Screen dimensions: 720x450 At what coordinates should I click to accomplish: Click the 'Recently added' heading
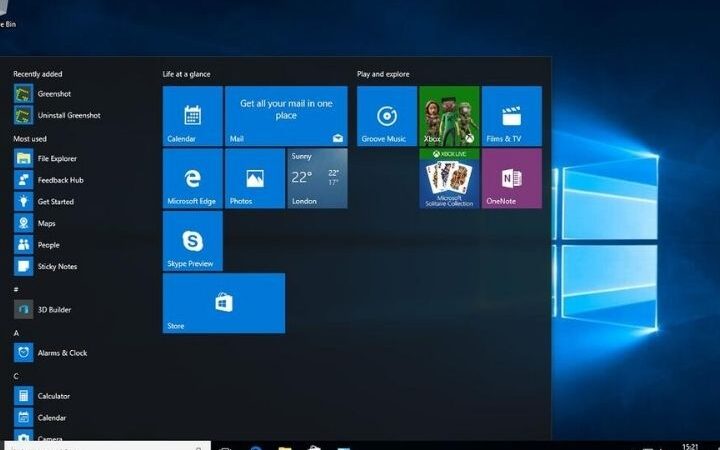38,74
